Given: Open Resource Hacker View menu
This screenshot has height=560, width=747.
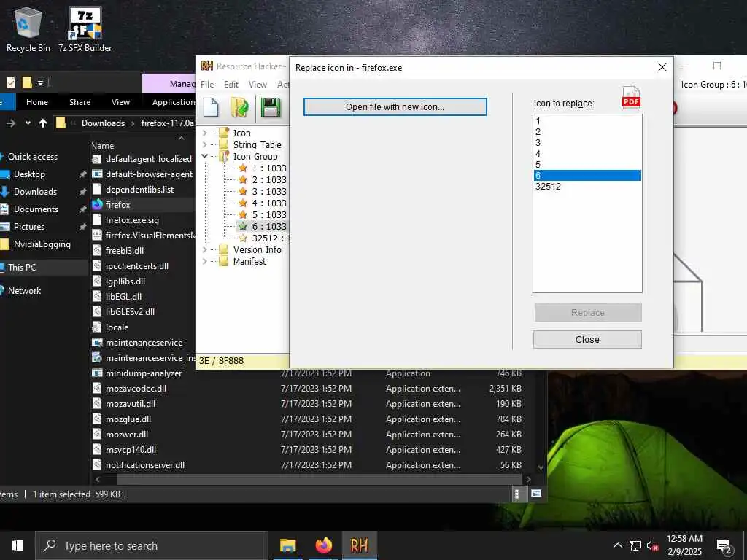Looking at the screenshot, I should (258, 85).
